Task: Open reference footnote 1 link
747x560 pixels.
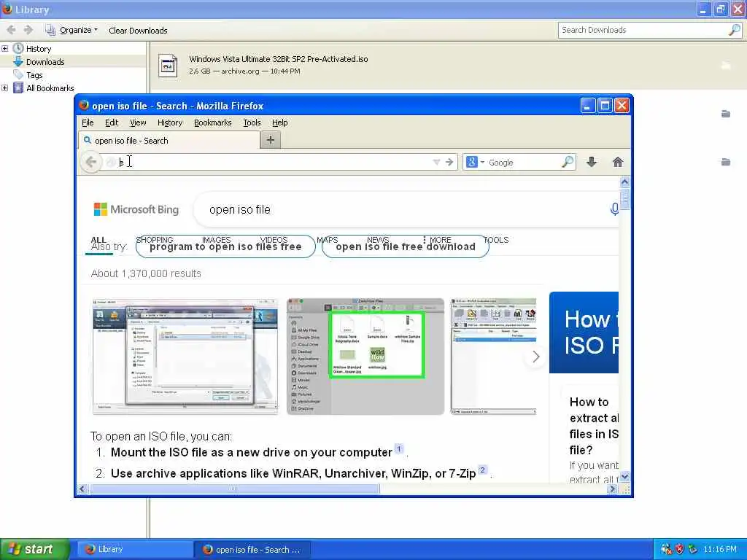Action: click(399, 448)
